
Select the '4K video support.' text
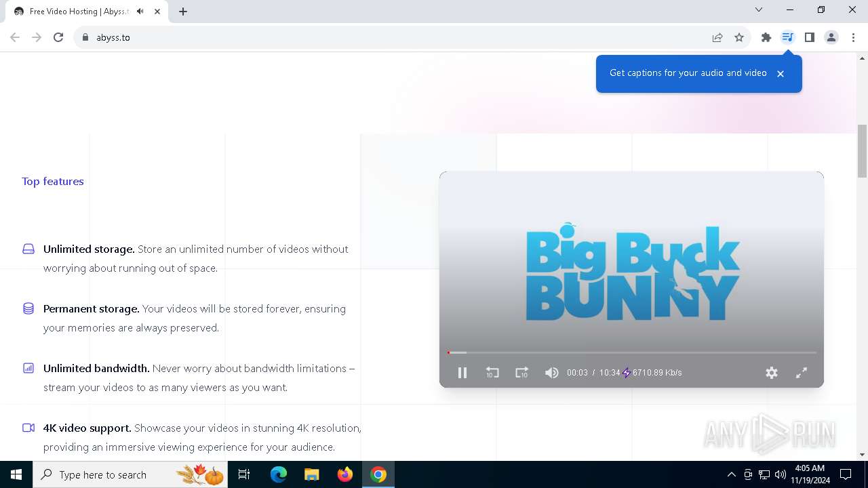[87, 428]
